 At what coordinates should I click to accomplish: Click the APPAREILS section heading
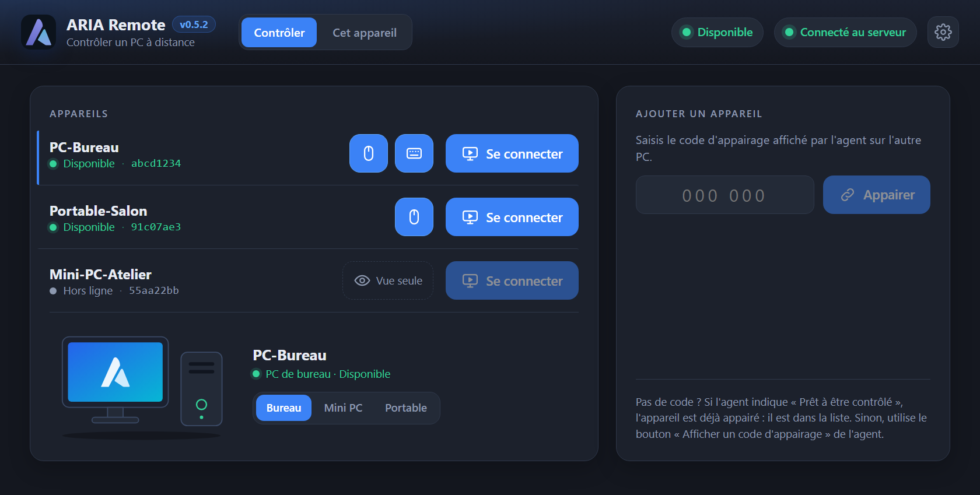tap(79, 114)
